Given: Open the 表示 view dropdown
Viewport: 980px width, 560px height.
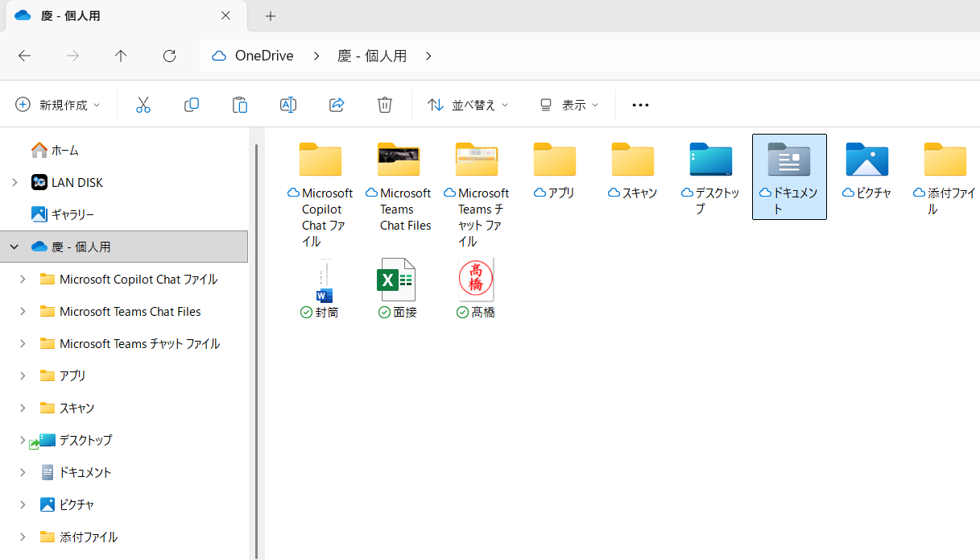Looking at the screenshot, I should point(569,105).
